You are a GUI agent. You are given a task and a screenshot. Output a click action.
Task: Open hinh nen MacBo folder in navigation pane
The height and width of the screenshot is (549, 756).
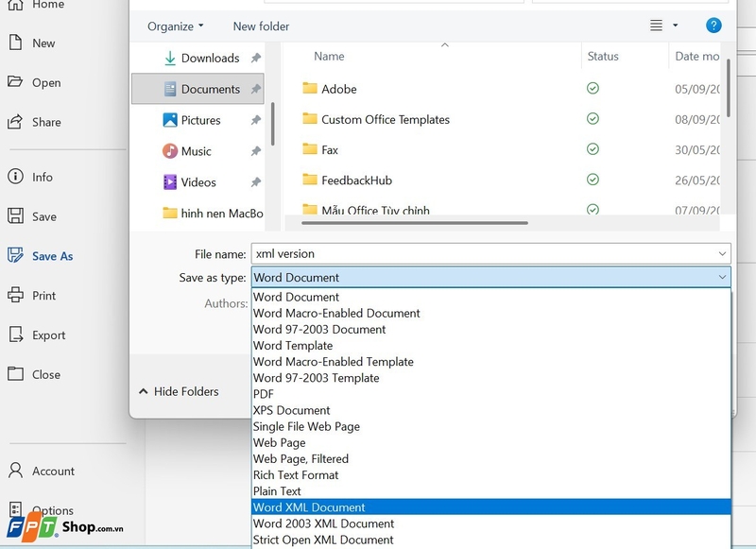(214, 213)
